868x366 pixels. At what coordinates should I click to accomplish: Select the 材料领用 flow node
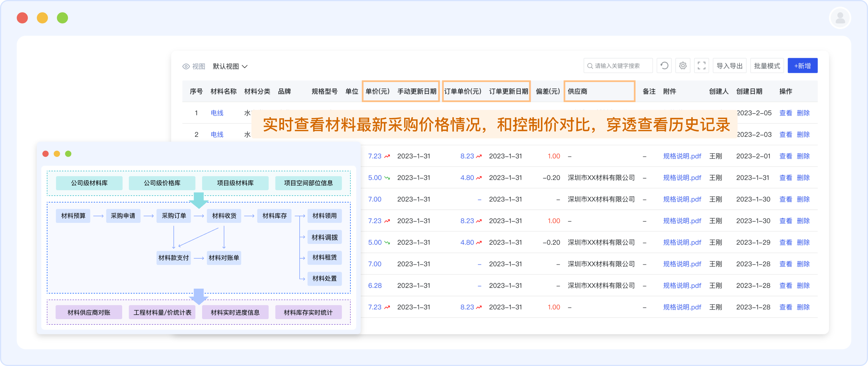coord(324,216)
